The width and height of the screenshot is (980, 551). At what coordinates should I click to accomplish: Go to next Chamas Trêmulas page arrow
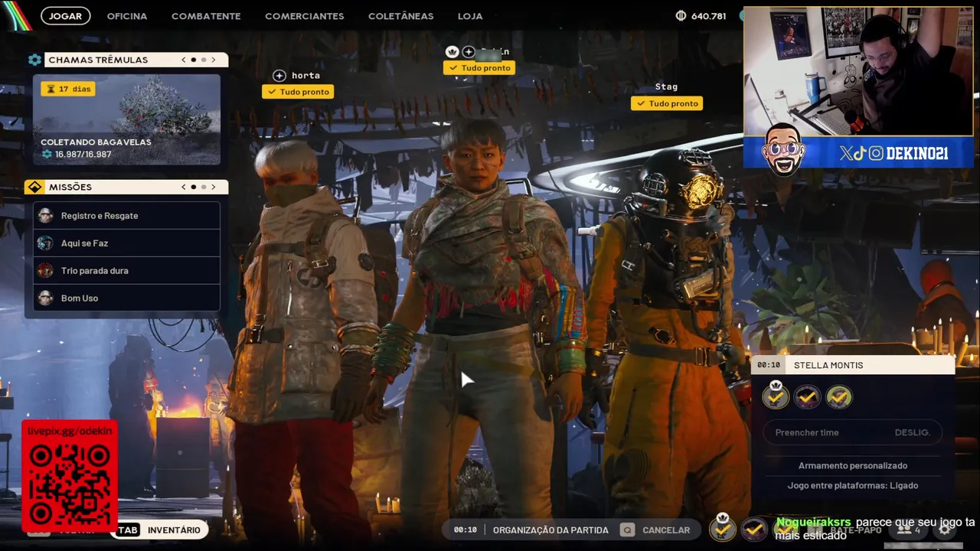click(214, 60)
